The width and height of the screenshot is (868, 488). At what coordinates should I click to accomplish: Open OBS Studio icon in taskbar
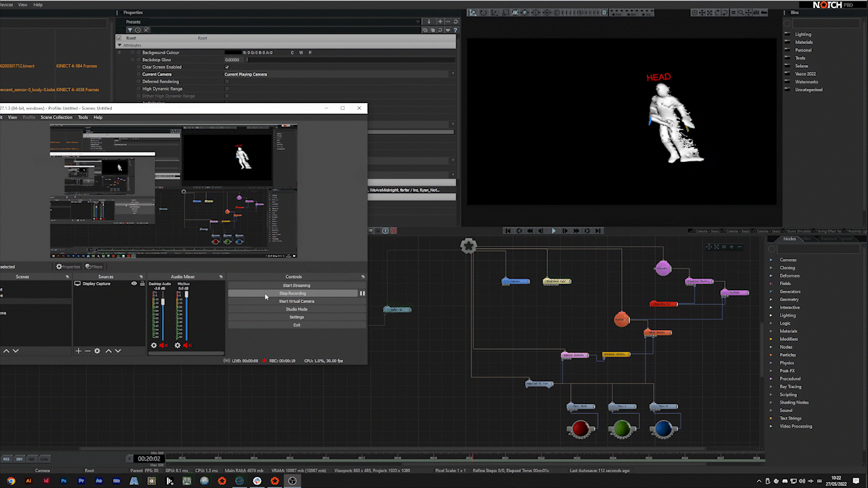(x=292, y=481)
